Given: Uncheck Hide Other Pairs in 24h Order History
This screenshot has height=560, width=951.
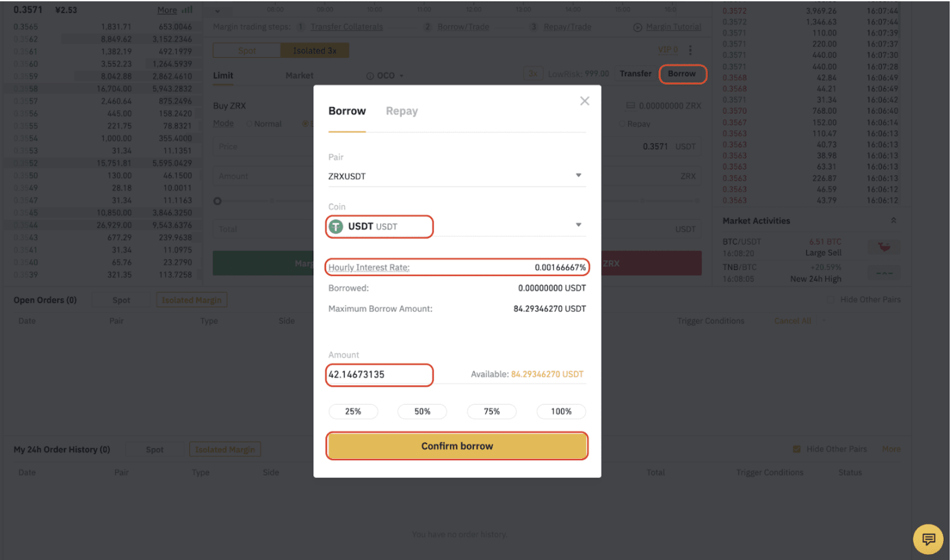Looking at the screenshot, I should [796, 449].
